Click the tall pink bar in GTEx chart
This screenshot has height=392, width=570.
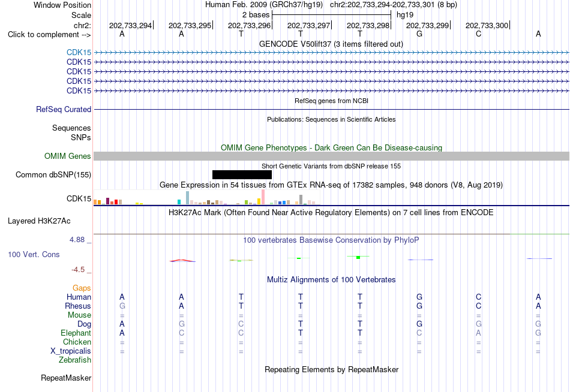[x=263, y=197]
